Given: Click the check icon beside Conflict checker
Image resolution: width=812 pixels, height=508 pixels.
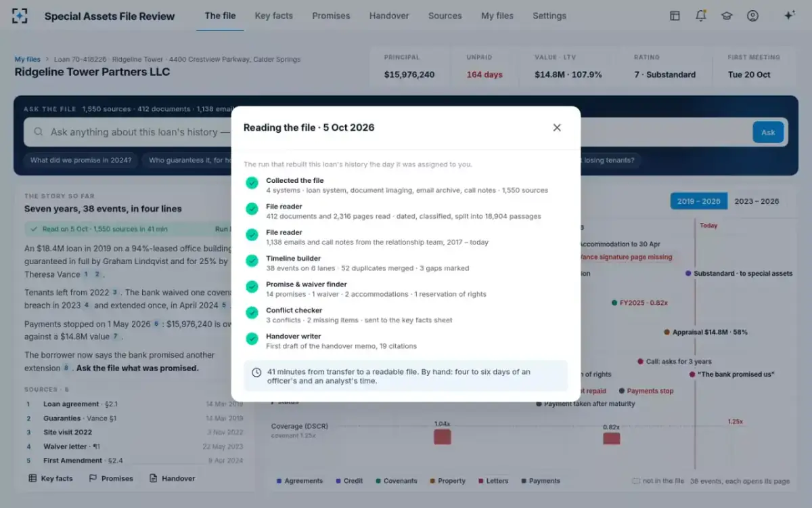Looking at the screenshot, I should tap(252, 313).
